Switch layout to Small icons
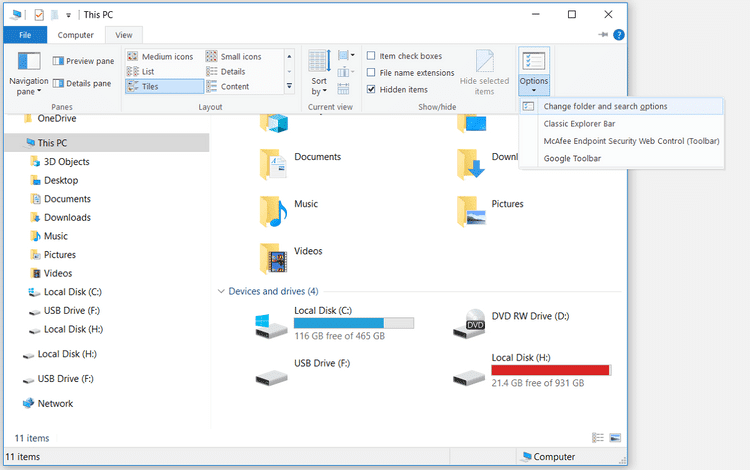The height and width of the screenshot is (470, 750). pyautogui.click(x=234, y=56)
